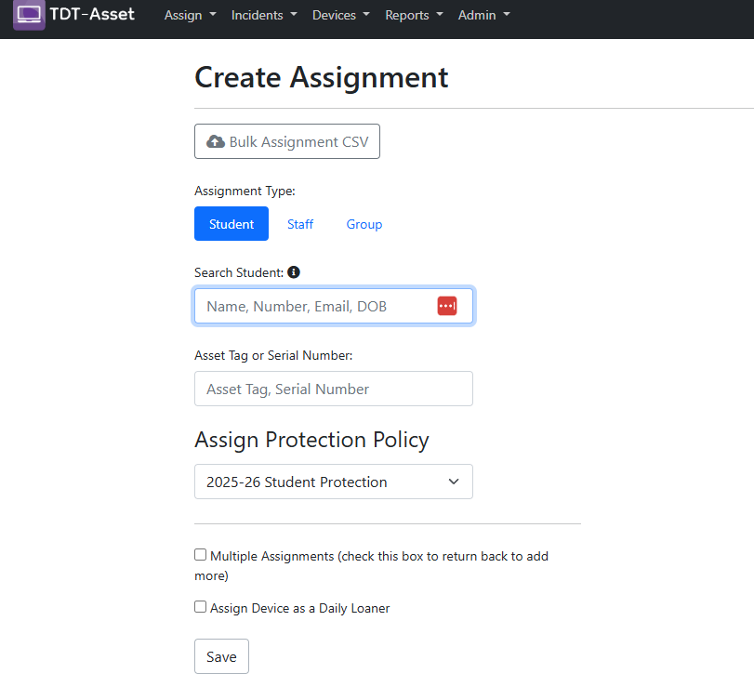Click the red password manager icon in search field
Screen dimensions: 754x700
[446, 306]
